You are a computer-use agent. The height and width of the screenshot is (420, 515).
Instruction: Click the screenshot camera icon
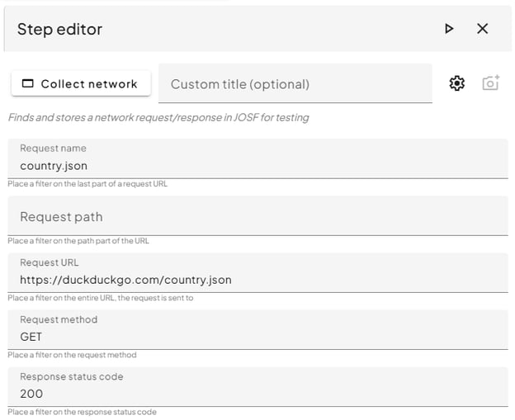click(491, 83)
